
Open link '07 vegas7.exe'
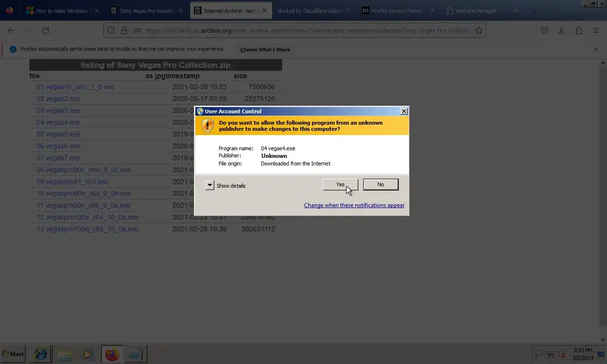coord(58,158)
